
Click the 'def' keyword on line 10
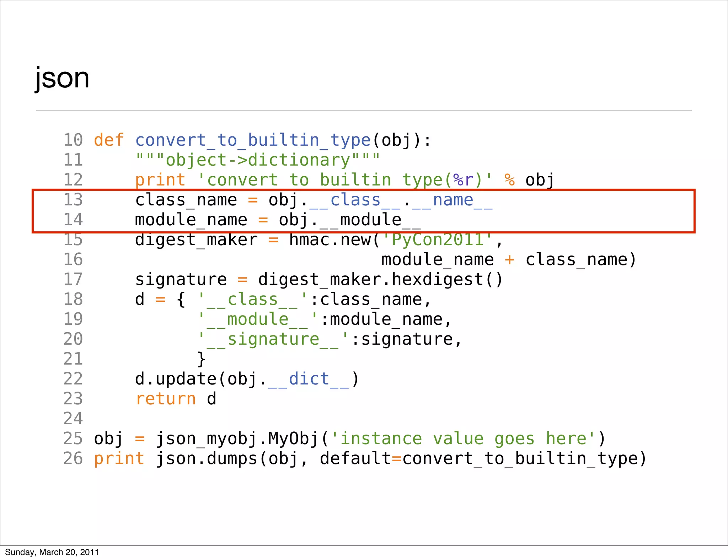point(109,140)
